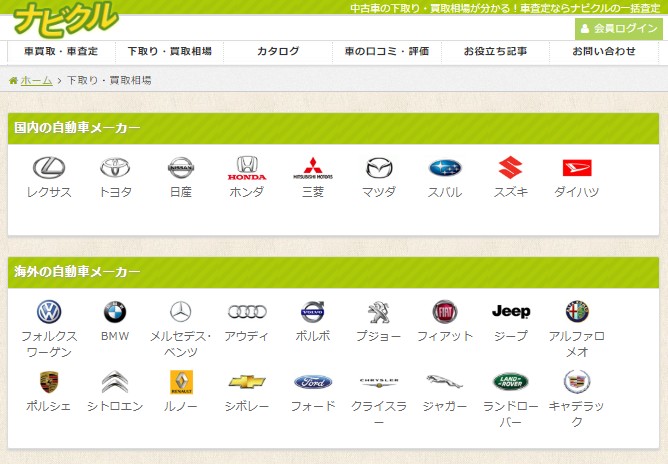Image resolution: width=668 pixels, height=464 pixels.
Task: Select the Alfa Romeo logo
Action: click(x=577, y=311)
